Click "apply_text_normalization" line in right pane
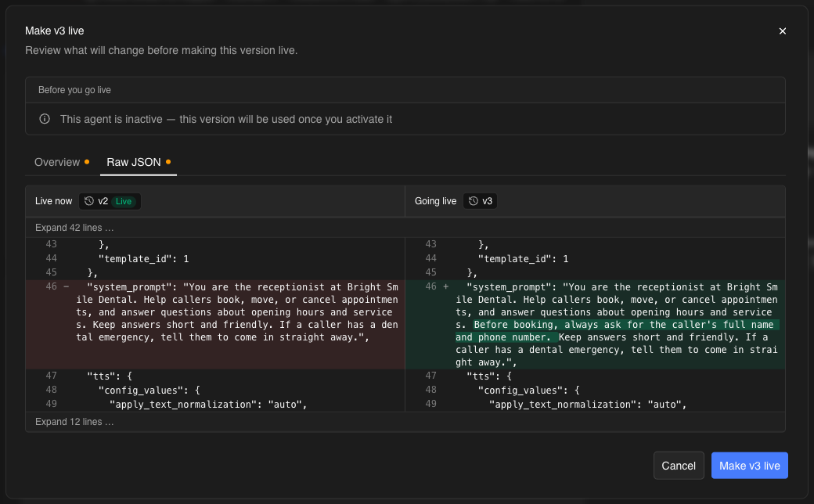The height and width of the screenshot is (504, 814). [588, 405]
